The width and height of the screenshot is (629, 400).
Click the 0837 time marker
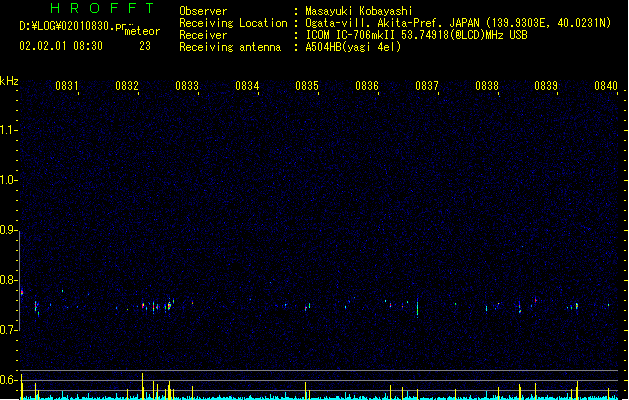pos(427,86)
